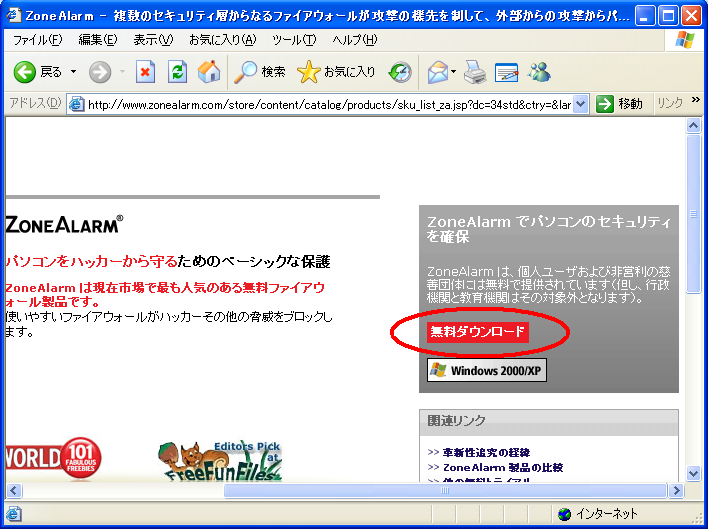Open the Forward button history dropdown arrow

tap(122, 72)
